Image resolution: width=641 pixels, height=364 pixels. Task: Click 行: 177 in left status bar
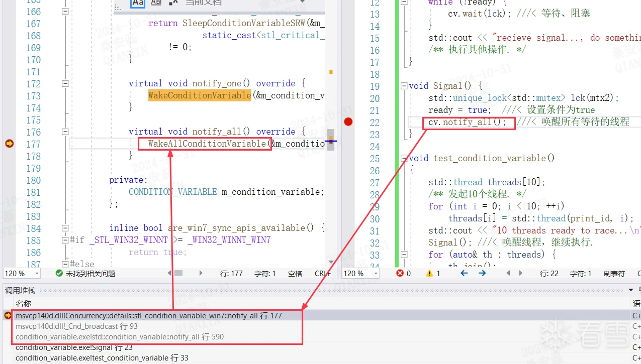coord(231,274)
